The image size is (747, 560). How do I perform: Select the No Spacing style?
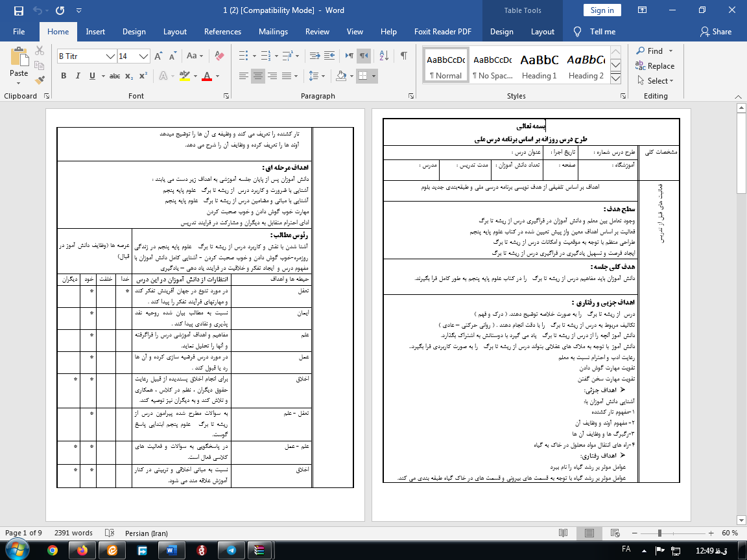click(493, 65)
